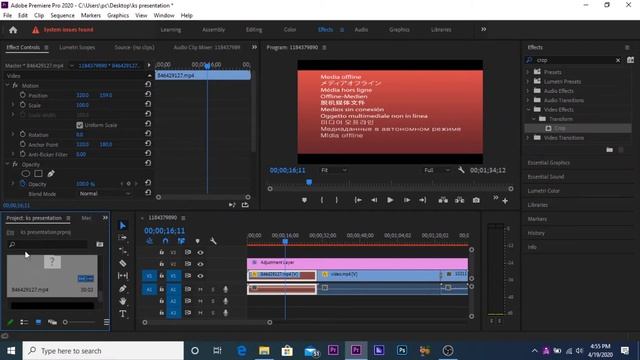This screenshot has height=360, width=640.
Task: Select the Adjustment Layer clip in timeline
Action: pos(358,262)
